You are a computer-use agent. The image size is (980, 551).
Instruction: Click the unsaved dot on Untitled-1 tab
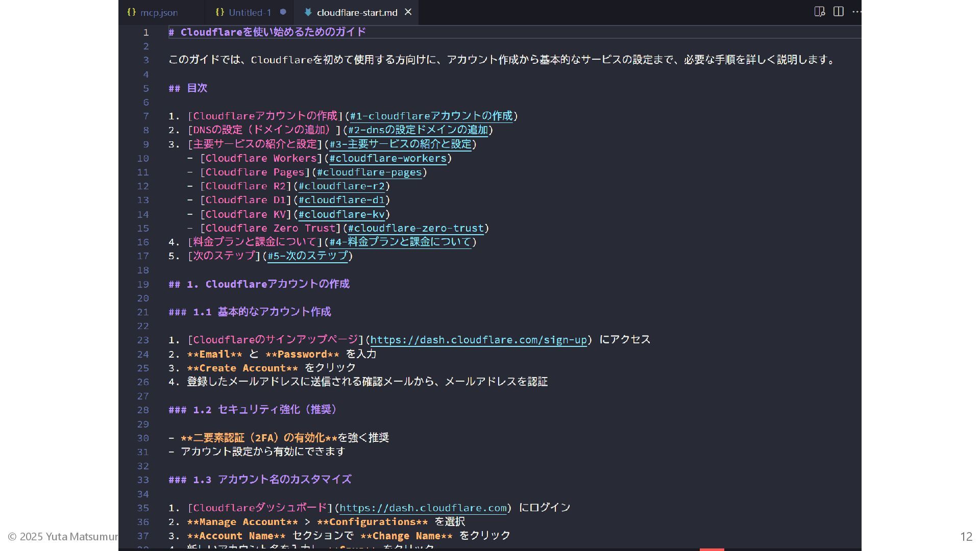pos(283,12)
